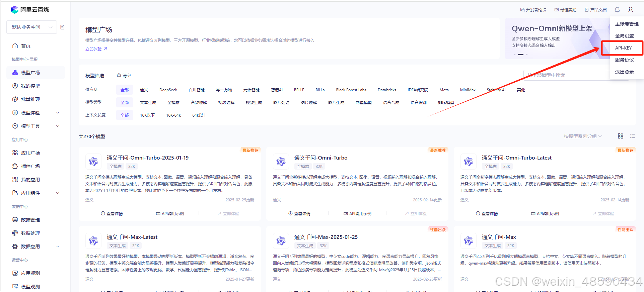This screenshot has height=292, width=644.
Task: Select 模型广场 sidebar item
Action: click(35, 73)
